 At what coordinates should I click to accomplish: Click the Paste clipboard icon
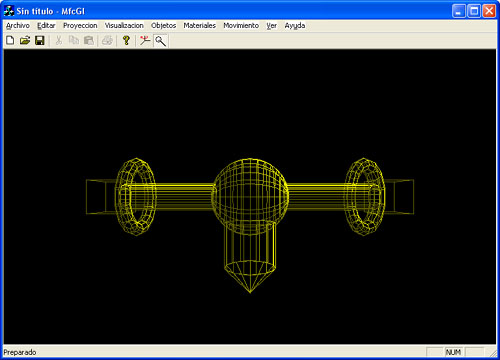(x=89, y=41)
